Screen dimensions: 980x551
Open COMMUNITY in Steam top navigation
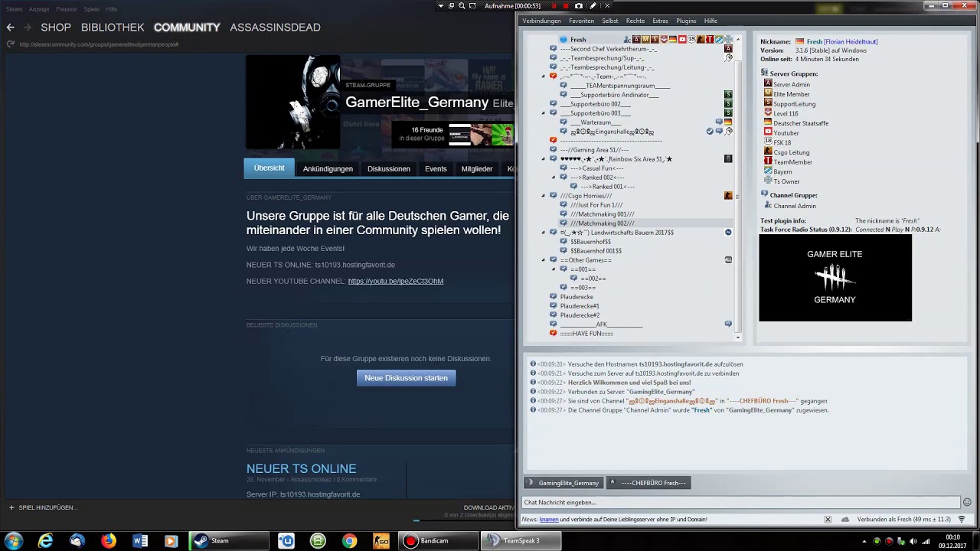click(187, 27)
